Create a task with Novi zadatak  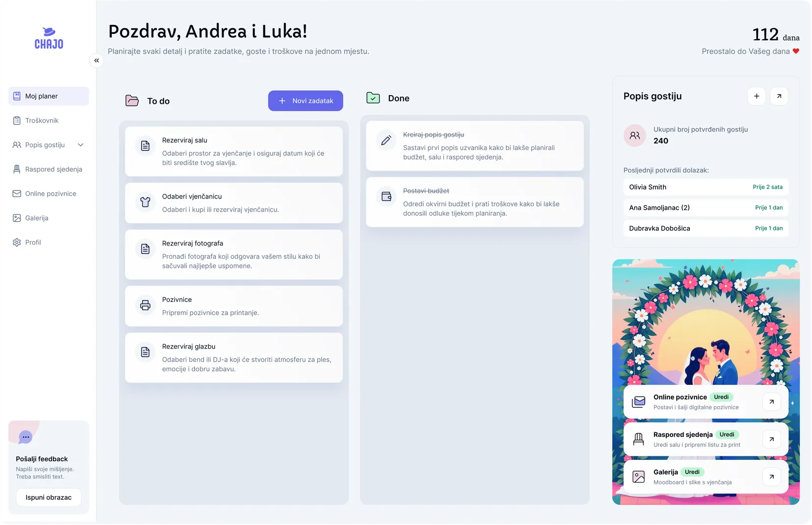click(305, 101)
